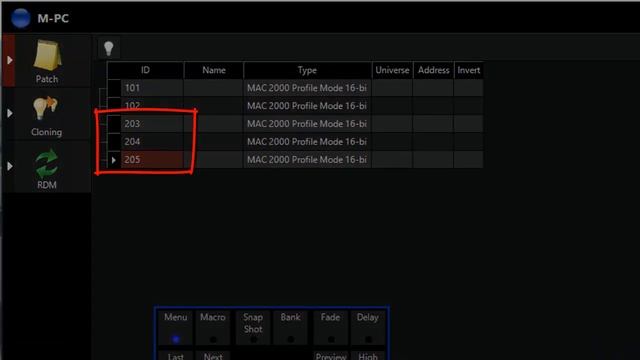Toggle the Delay button
The image size is (640, 360).
pyautogui.click(x=368, y=327)
